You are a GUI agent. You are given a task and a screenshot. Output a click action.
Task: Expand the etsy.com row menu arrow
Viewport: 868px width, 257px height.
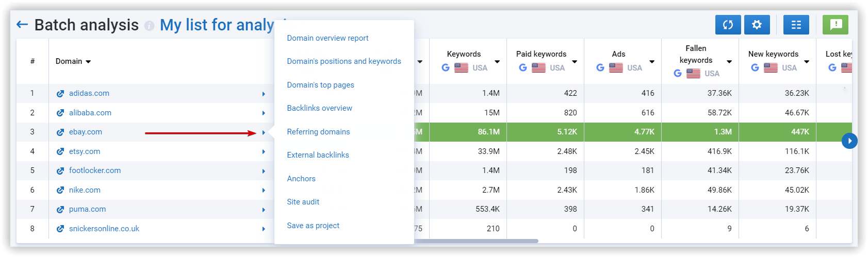264,151
